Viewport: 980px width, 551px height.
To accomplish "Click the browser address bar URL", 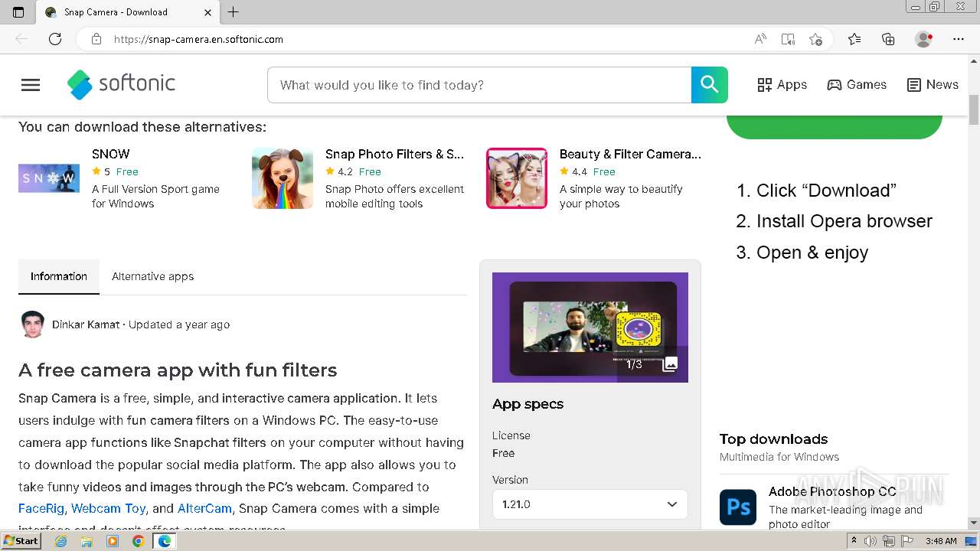I will click(x=198, y=39).
